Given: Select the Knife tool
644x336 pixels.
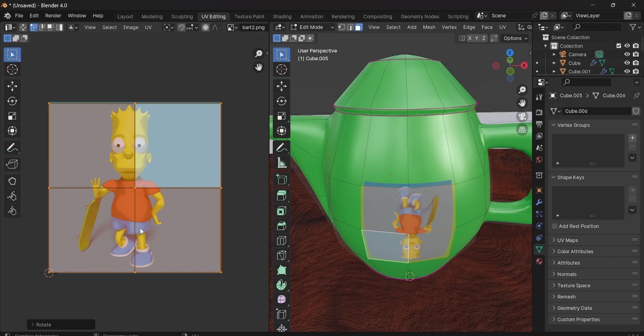Looking at the screenshot, I should [281, 255].
